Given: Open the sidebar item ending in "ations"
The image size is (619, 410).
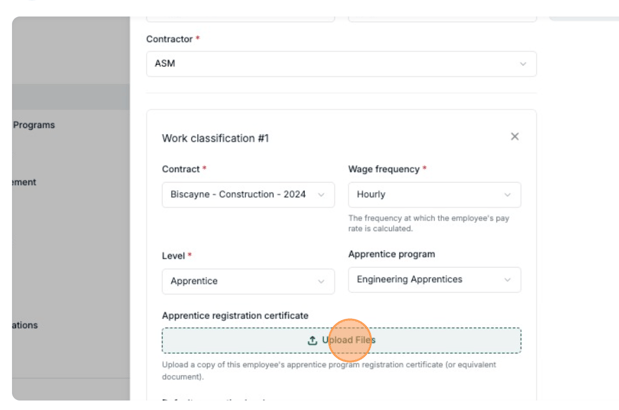Looking at the screenshot, I should pyautogui.click(x=24, y=325).
